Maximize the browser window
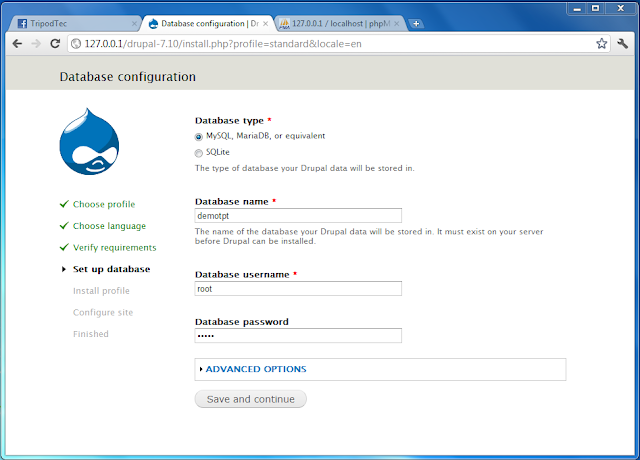The width and height of the screenshot is (640, 460). point(596,9)
